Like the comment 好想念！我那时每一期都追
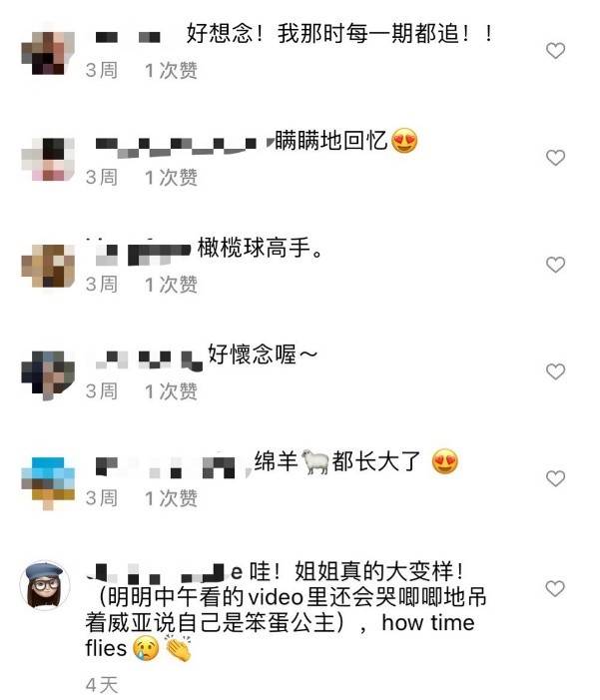The height and width of the screenshot is (700, 600). (555, 51)
